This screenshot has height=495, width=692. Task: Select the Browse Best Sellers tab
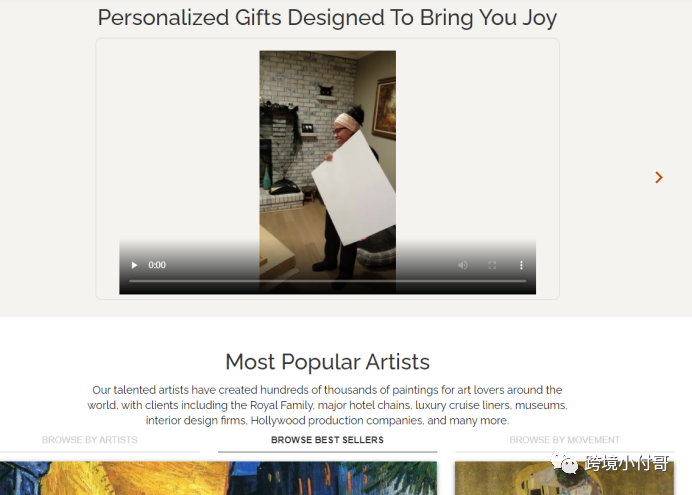(x=327, y=440)
